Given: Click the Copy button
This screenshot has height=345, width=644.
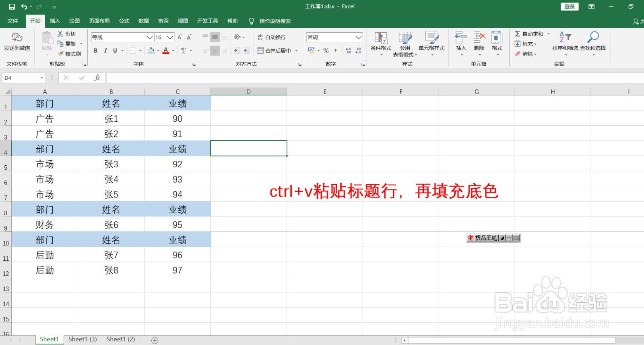Looking at the screenshot, I should 67,44.
